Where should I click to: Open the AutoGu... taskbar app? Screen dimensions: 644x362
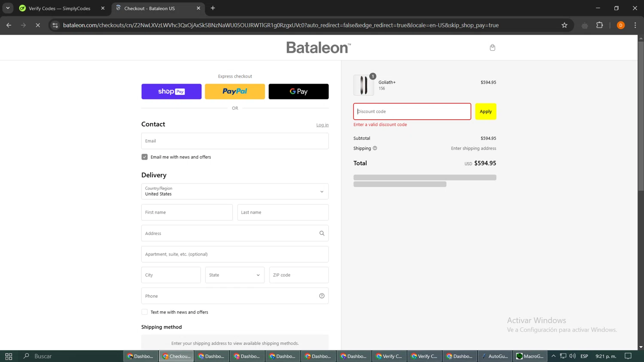(x=495, y=356)
